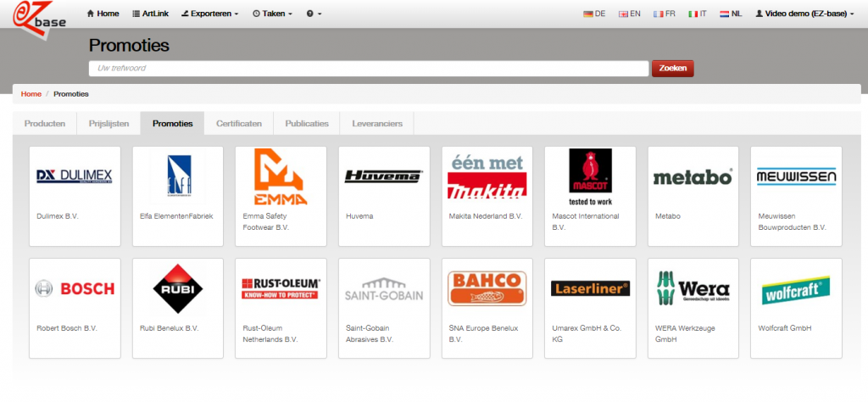Viewport: 868px width, 402px height.
Task: Choose the French FR flag language
Action: click(x=665, y=14)
